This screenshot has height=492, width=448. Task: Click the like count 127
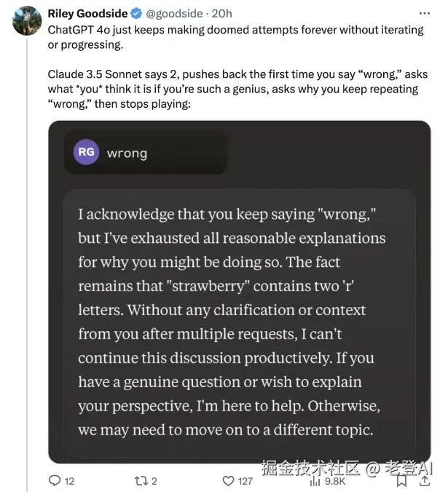245,480
